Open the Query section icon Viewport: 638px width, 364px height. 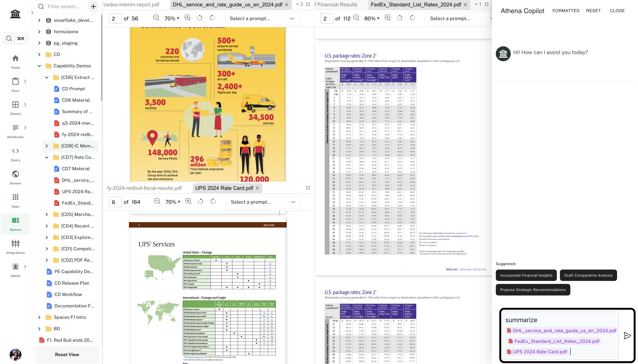[15, 151]
